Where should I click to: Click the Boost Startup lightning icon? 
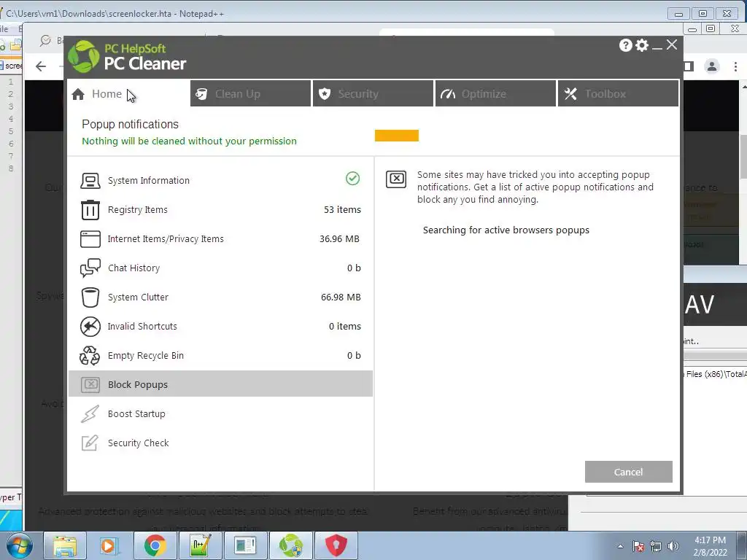tap(90, 414)
